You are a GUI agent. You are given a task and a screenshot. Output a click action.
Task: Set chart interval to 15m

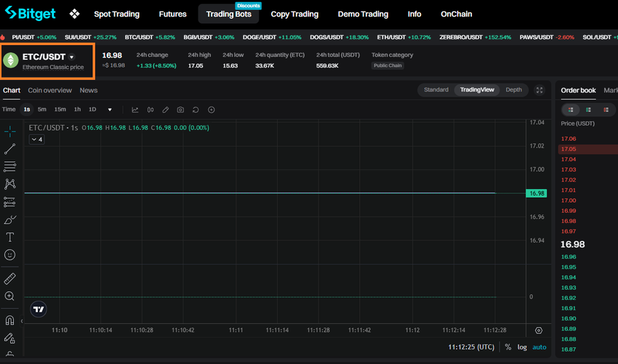(x=60, y=110)
